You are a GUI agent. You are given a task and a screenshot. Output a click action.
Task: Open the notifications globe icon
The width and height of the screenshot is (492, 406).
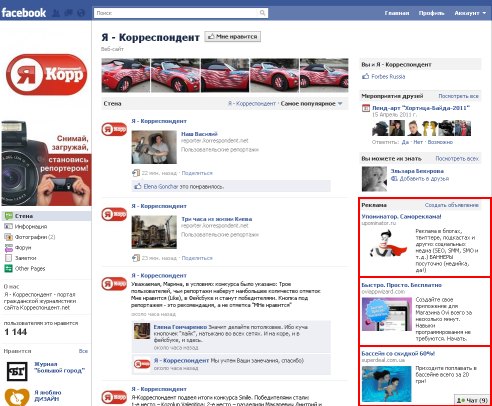(81, 13)
